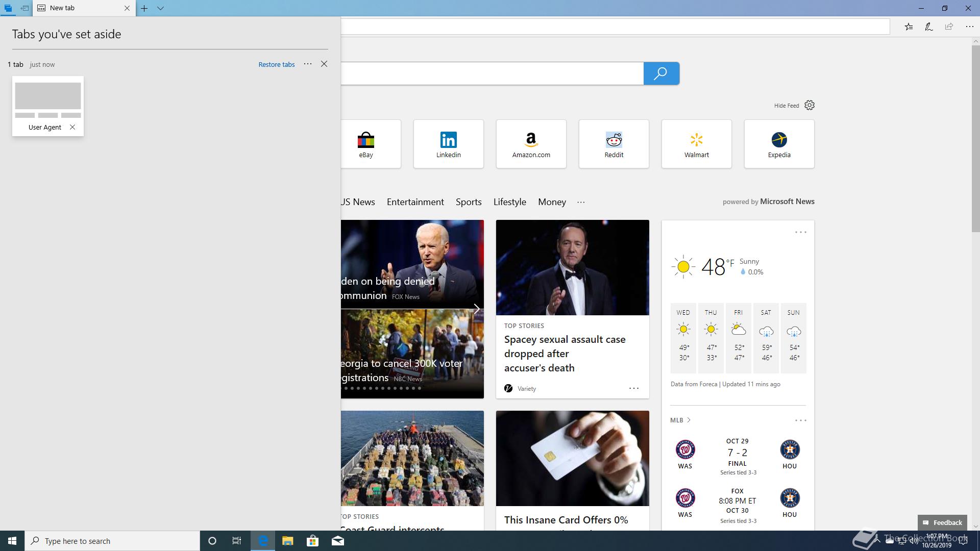Switch to the Sports feed tab

click(x=469, y=202)
